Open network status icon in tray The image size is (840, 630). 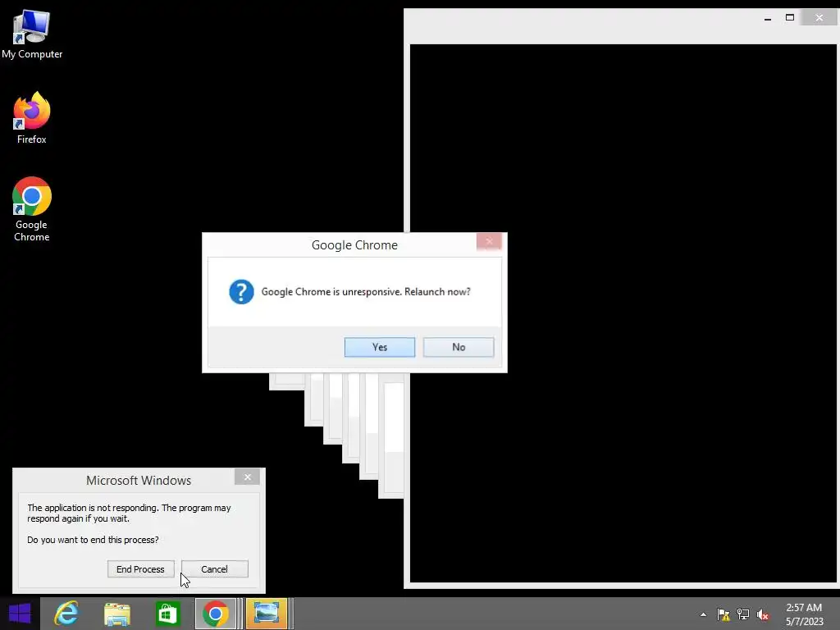[x=743, y=614]
